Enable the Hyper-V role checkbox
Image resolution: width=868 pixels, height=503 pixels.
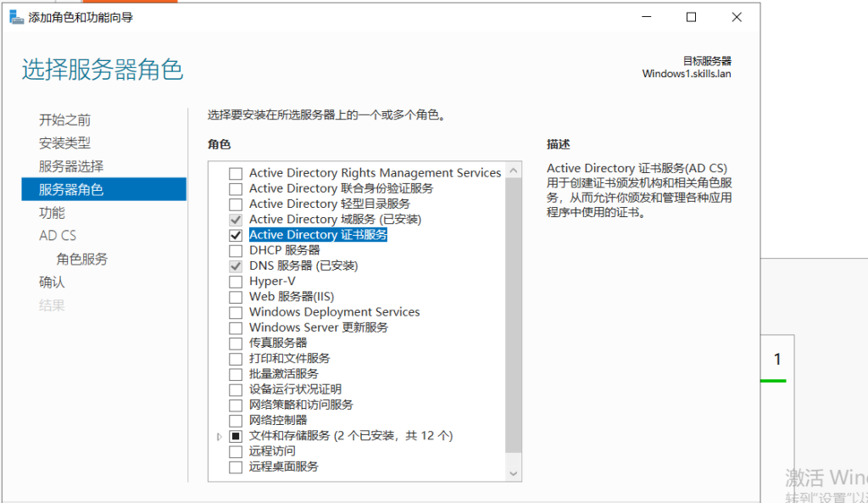(236, 282)
